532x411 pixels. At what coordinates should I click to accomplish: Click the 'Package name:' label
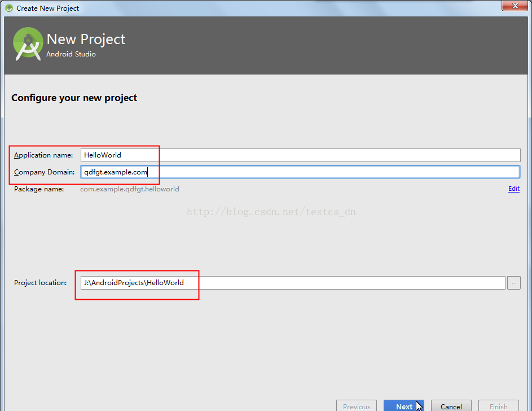click(x=39, y=189)
